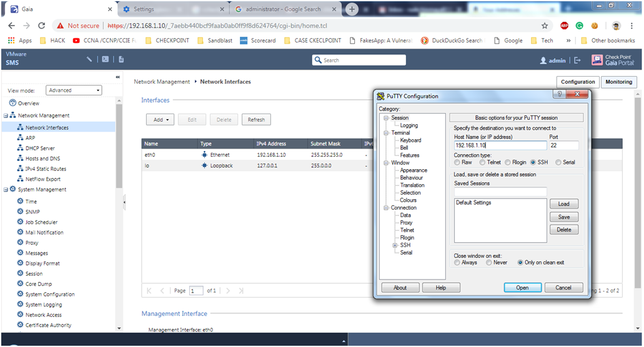Screen dimensions: 644x347
Task: Switch to the Monitoring tab
Action: [x=618, y=82]
